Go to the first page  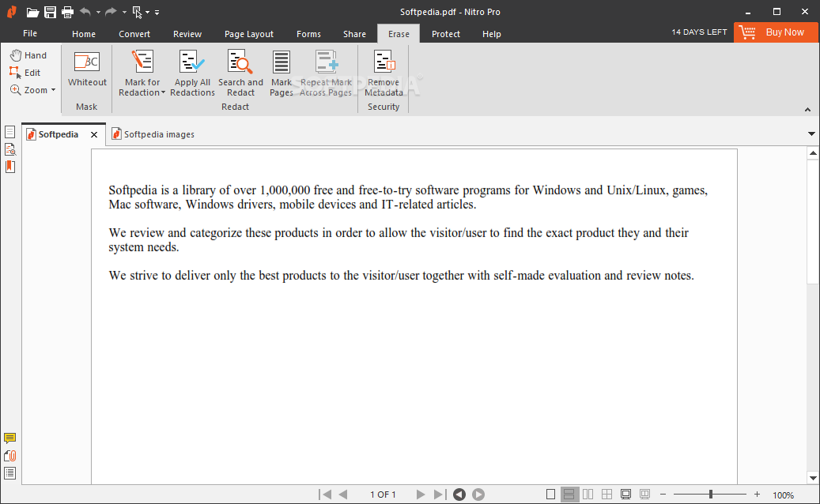pyautogui.click(x=325, y=494)
